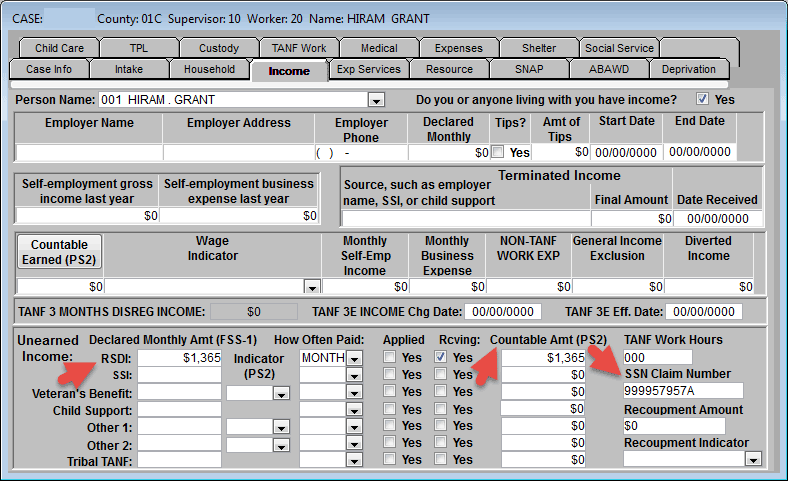The width and height of the screenshot is (788, 481).
Task: Click the Recoupment Amount field
Action: (x=674, y=426)
